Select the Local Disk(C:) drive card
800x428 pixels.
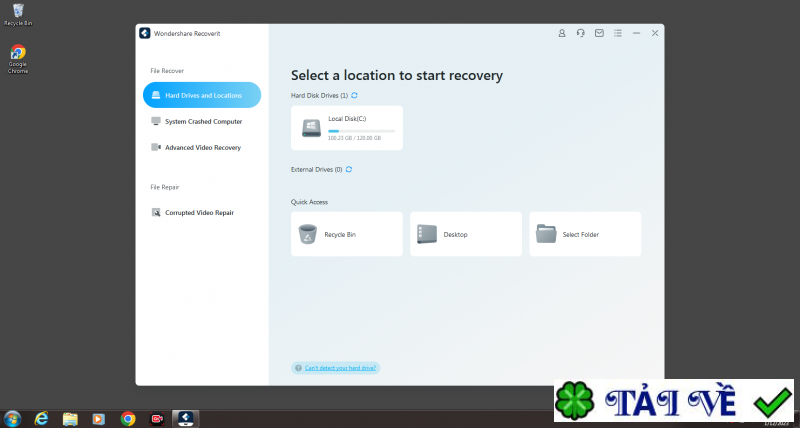click(x=347, y=128)
